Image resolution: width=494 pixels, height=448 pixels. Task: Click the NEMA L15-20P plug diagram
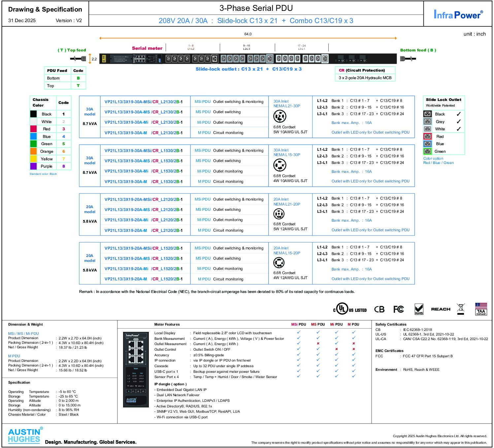coord(279,263)
